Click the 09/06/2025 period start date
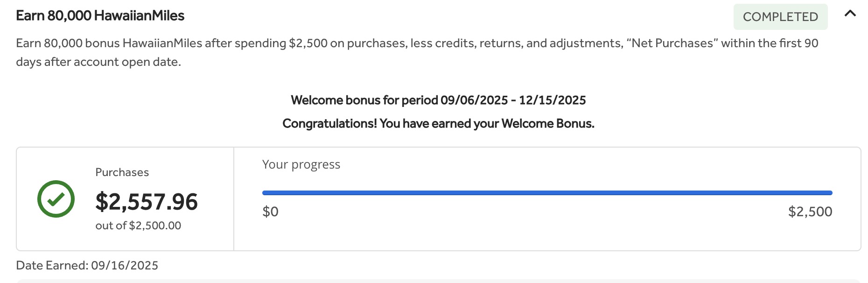The image size is (868, 283). pyautogui.click(x=474, y=100)
